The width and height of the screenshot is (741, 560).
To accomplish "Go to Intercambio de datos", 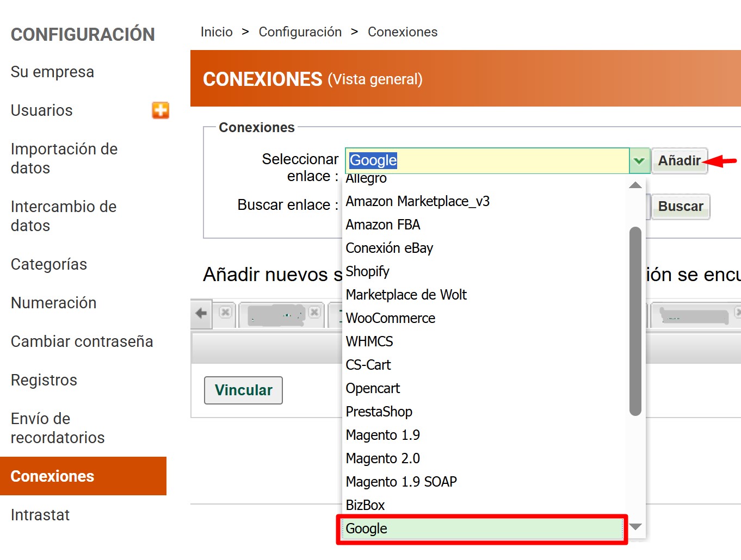I will 64,216.
